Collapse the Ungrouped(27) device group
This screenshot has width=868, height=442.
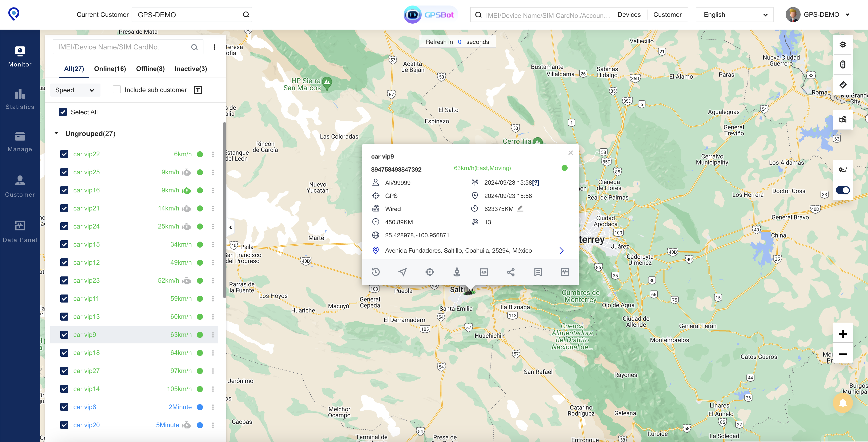point(56,133)
